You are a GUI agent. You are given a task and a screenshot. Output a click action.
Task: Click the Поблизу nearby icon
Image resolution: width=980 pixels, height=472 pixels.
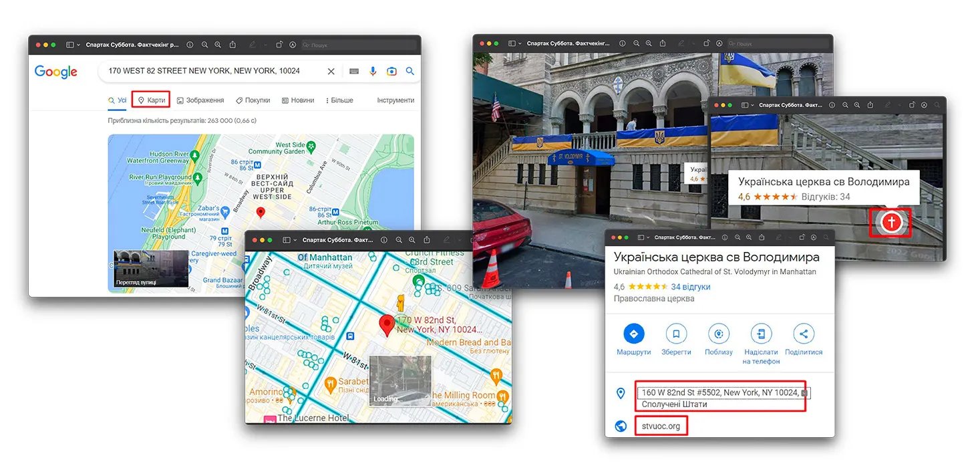point(719,334)
